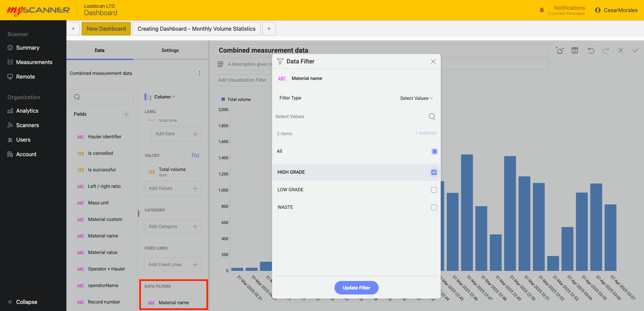Go back using the tab bar left arrow
Image resolution: width=644 pixels, height=311 pixels.
point(73,29)
